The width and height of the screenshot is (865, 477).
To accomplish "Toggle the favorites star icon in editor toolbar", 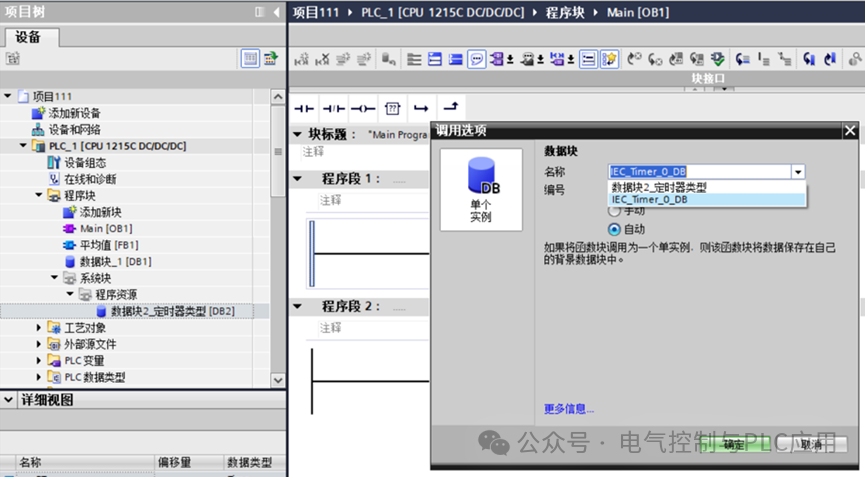I will coord(609,59).
